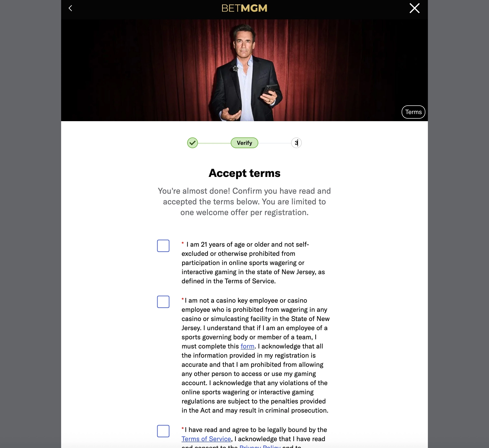This screenshot has width=489, height=448.
Task: Open the sports governing body form link
Action: pos(247,346)
